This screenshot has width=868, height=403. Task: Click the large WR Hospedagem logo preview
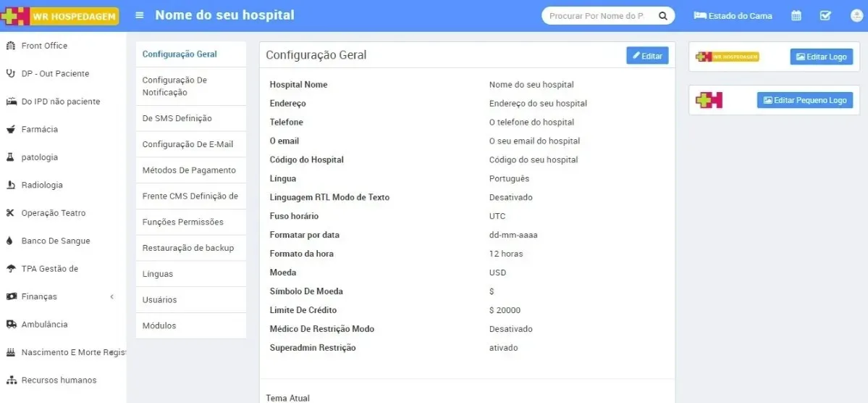pos(727,57)
